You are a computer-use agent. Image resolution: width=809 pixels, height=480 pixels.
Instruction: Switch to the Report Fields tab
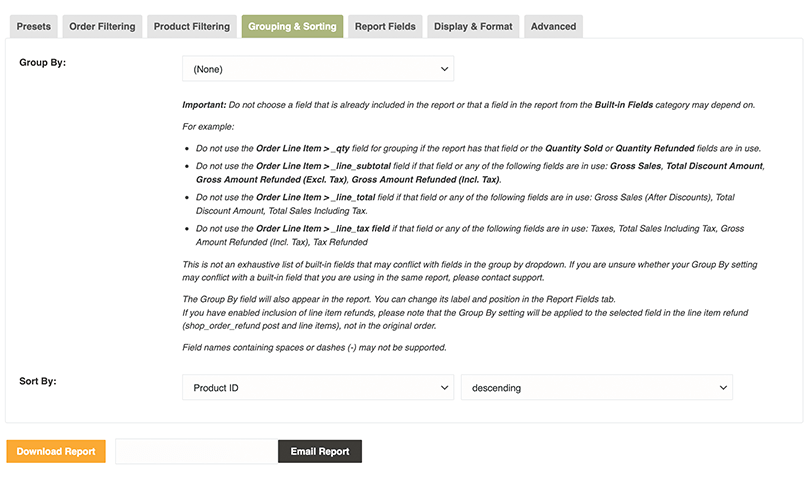(x=385, y=27)
